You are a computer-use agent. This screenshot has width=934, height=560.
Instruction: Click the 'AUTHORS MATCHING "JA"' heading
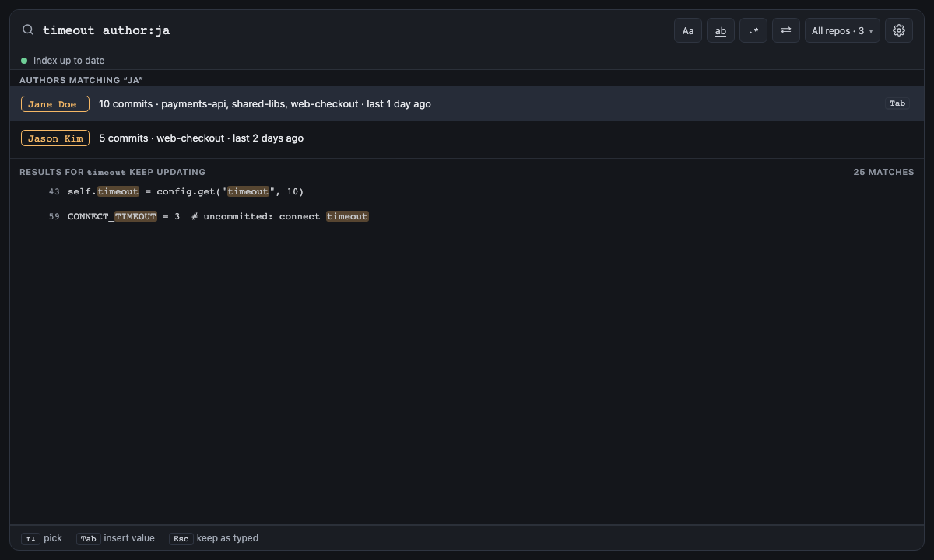[x=81, y=80]
